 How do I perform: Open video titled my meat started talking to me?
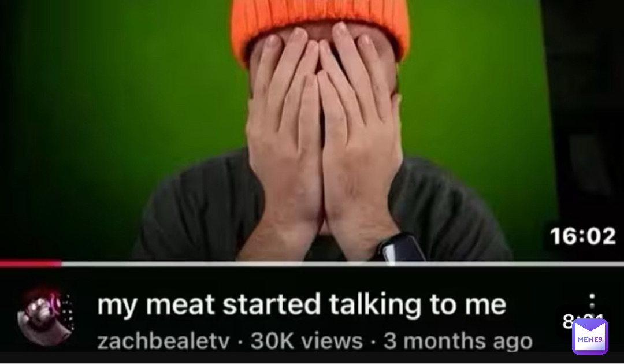301,304
